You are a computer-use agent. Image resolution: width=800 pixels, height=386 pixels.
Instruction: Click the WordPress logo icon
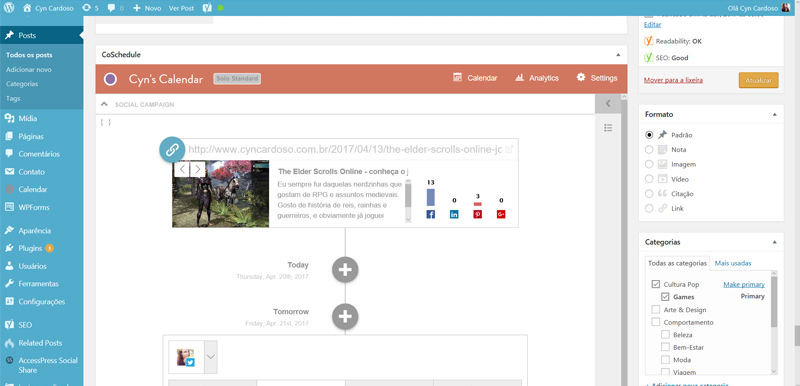click(x=9, y=8)
